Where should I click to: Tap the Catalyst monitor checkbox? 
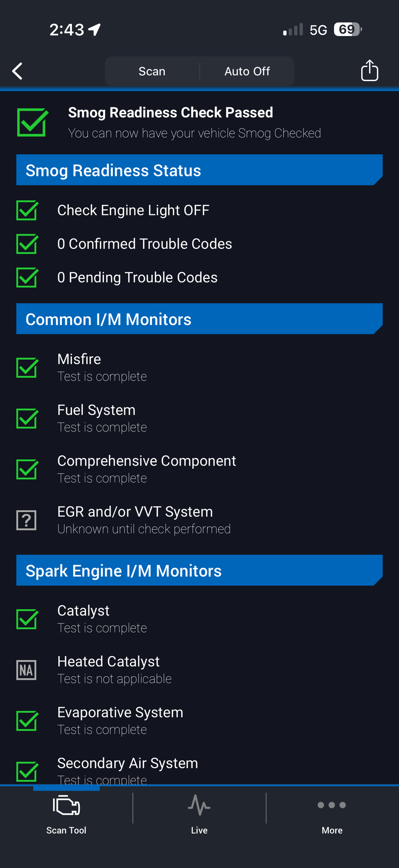point(27,619)
